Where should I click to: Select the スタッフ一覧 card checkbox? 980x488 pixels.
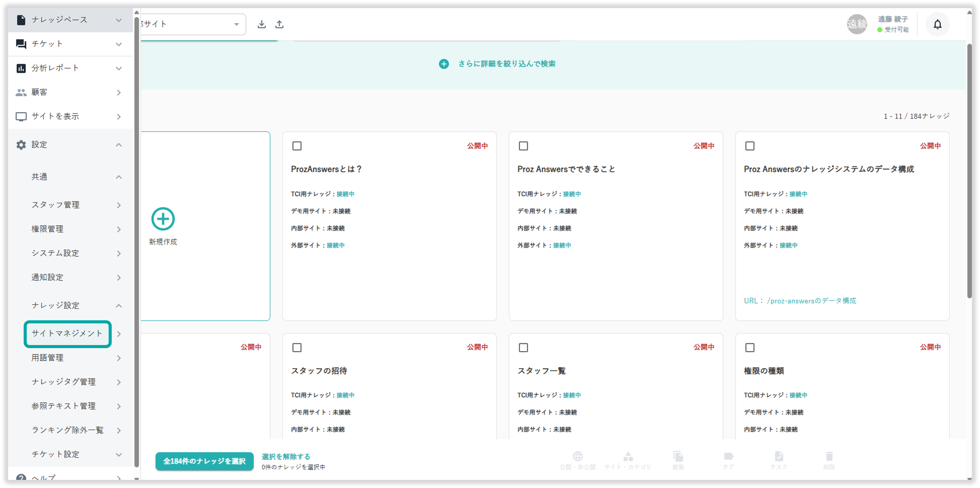coord(523,347)
